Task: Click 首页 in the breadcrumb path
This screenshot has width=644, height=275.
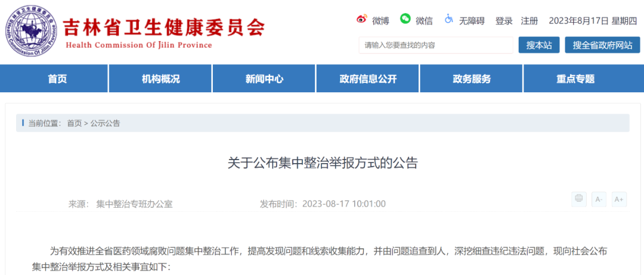Action: pos(75,123)
